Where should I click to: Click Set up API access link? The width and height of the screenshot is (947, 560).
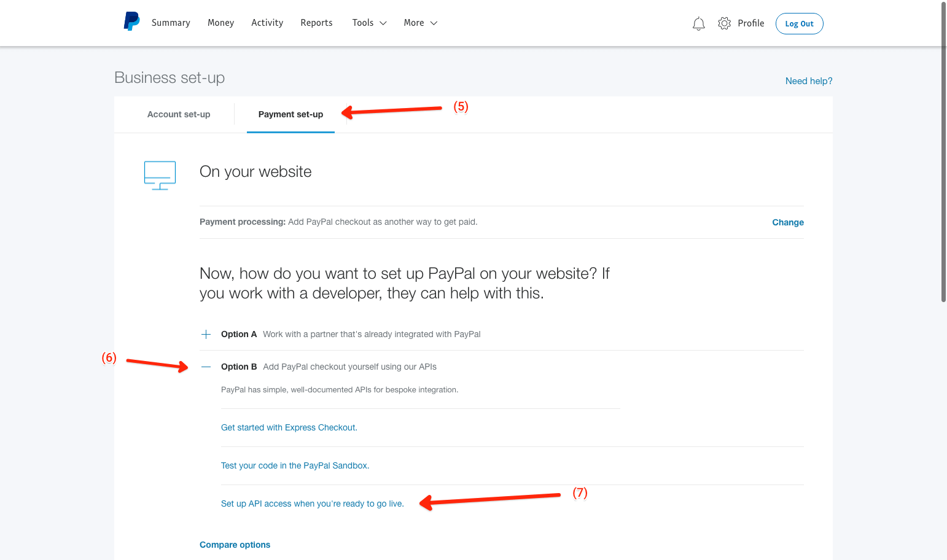click(313, 504)
